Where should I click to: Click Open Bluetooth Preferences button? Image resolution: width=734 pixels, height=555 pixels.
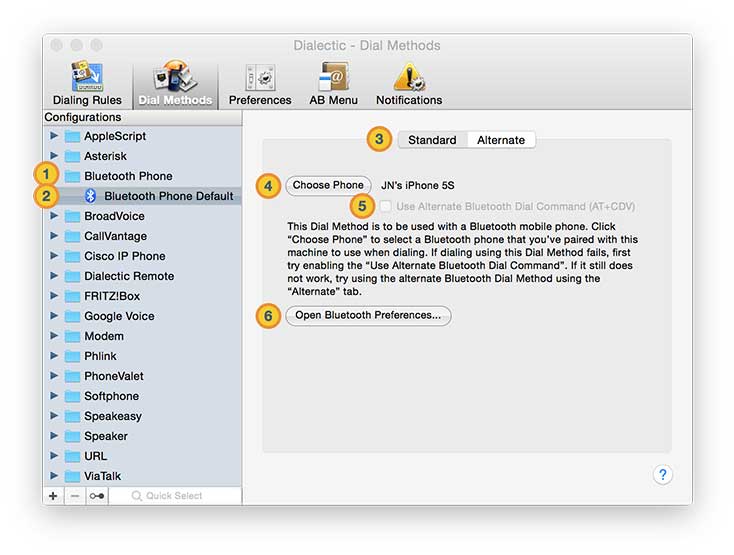368,315
